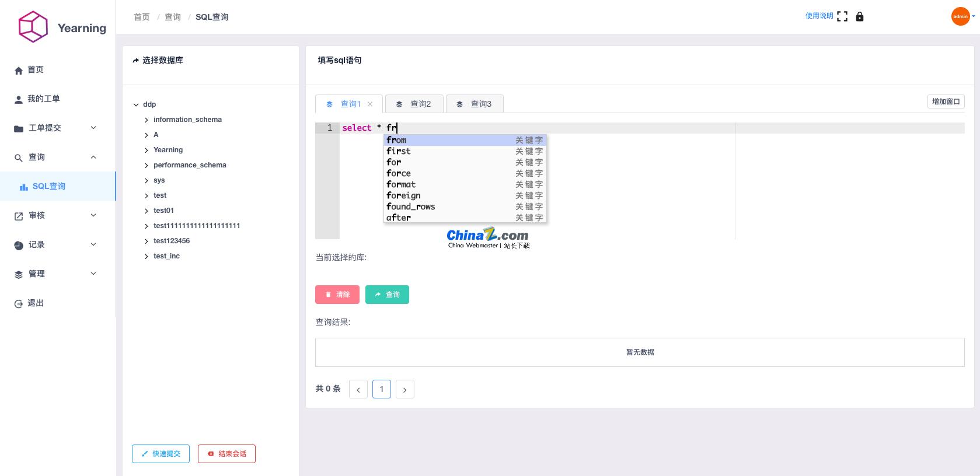This screenshot has width=980, height=476.
Task: Go to 首页 in the sidebar
Action: pos(35,69)
